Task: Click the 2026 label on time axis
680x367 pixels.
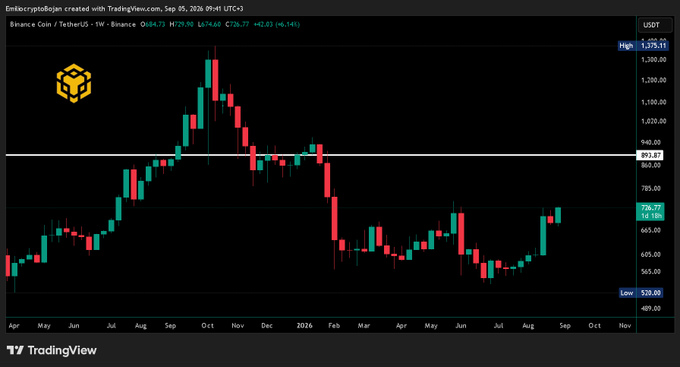Action: point(304,325)
